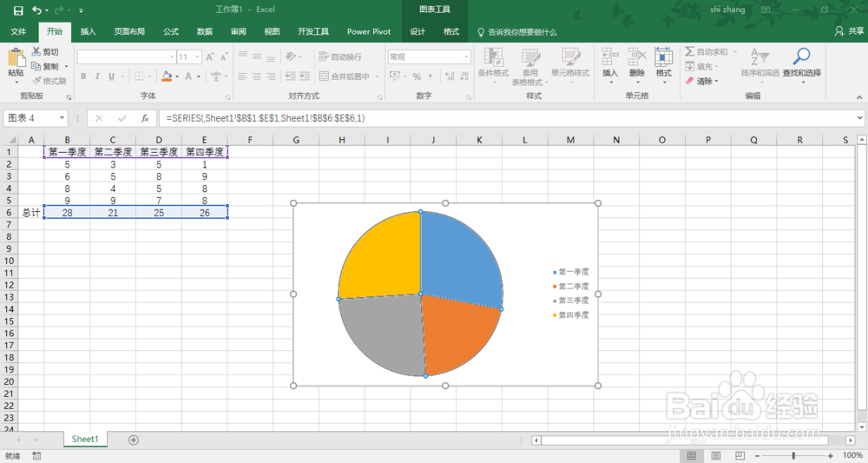Click the Delete cells icon
The width and height of the screenshot is (868, 463).
tap(637, 57)
